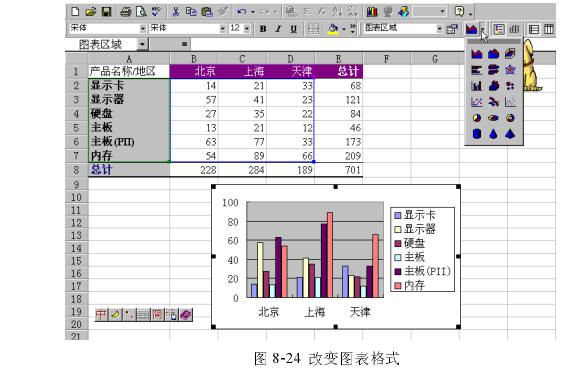Select 显示卡 legend color key
This screenshot has height=369, width=561.
(x=397, y=215)
